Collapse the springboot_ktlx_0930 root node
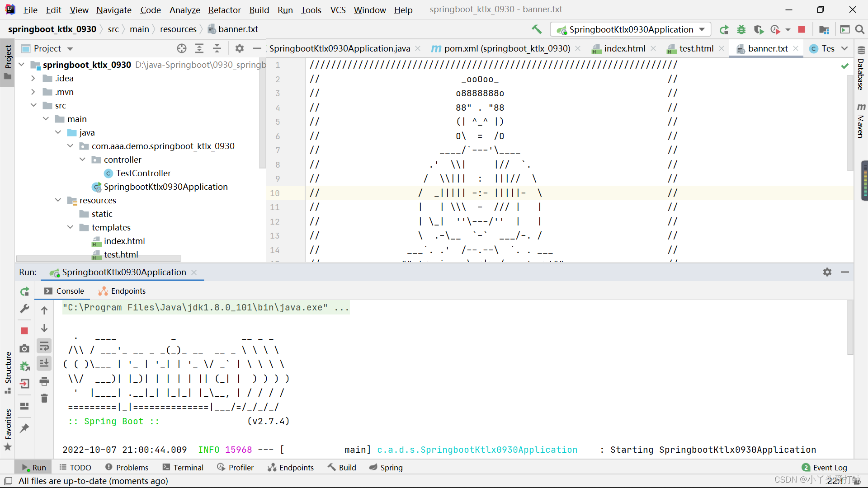868x488 pixels. (22, 65)
